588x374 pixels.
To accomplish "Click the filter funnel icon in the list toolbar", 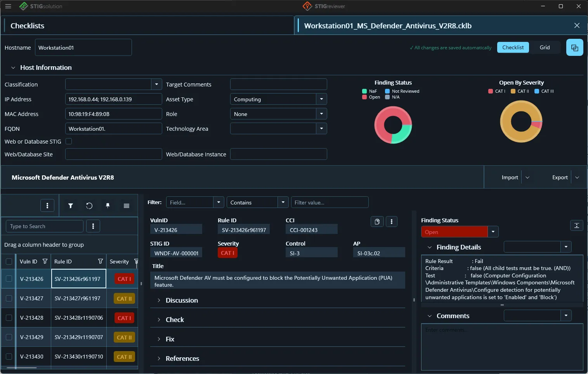I will point(71,206).
